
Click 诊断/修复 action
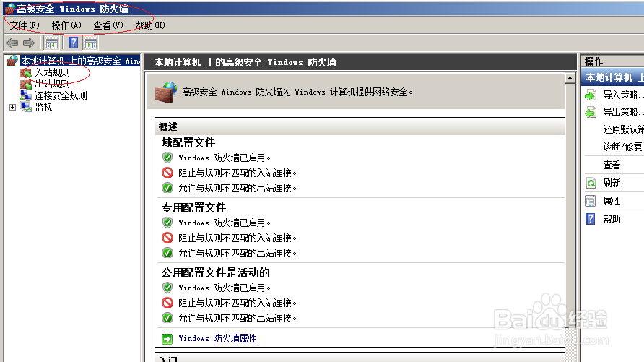622,147
